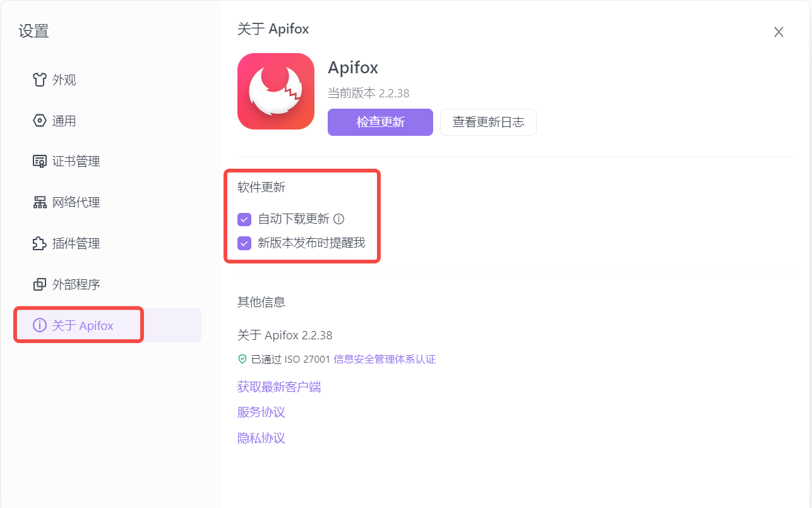Click the hexagon gear icon beside 通用
Viewport: 812px width, 508px height.
click(40, 121)
